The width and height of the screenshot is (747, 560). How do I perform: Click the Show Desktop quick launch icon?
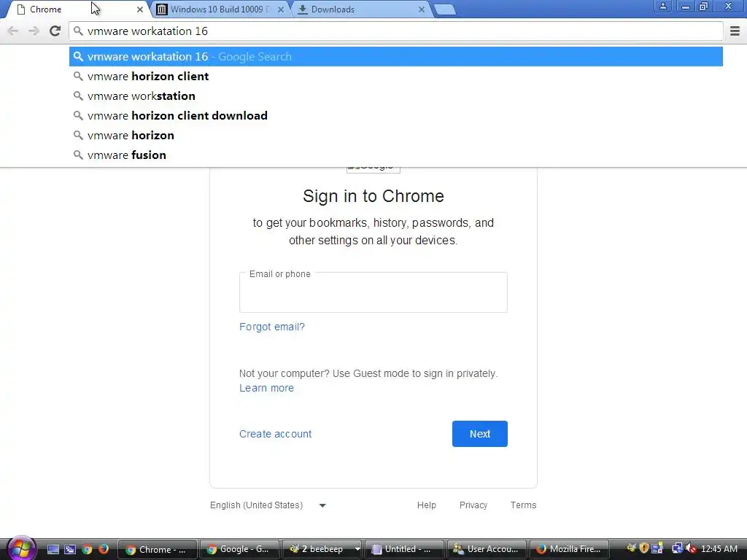pyautogui.click(x=53, y=549)
